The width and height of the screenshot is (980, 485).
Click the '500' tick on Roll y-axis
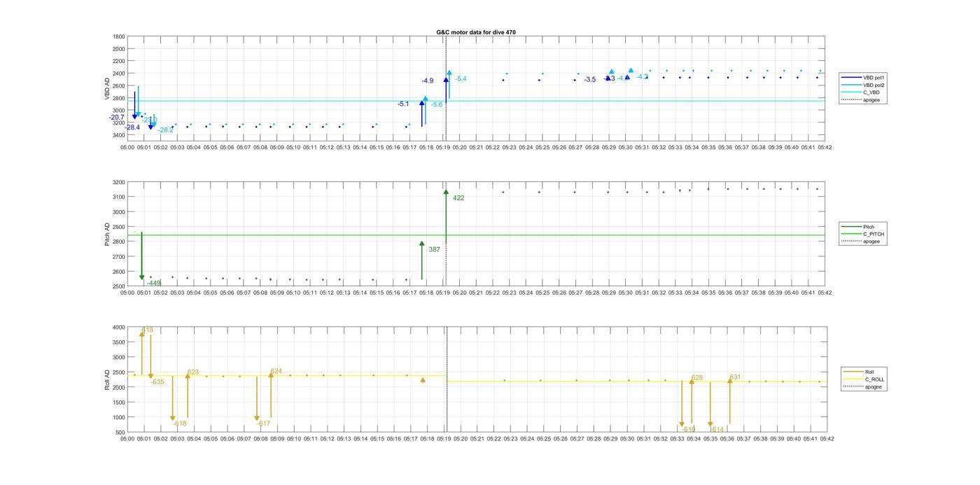[120, 433]
